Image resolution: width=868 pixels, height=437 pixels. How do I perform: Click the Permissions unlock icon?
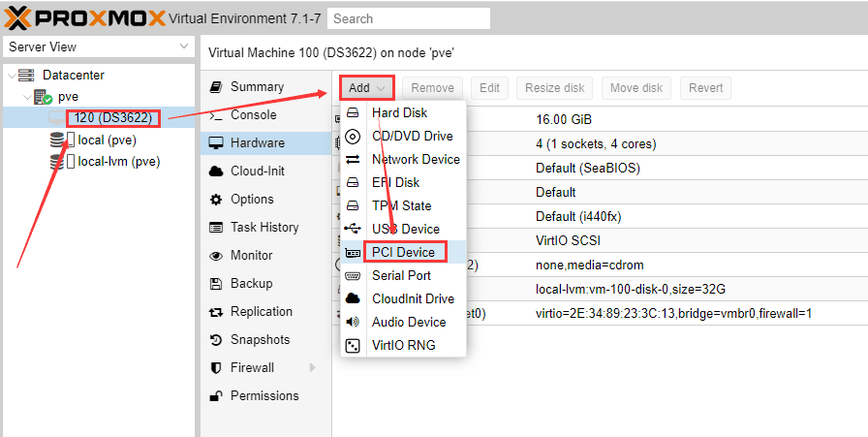coord(216,396)
